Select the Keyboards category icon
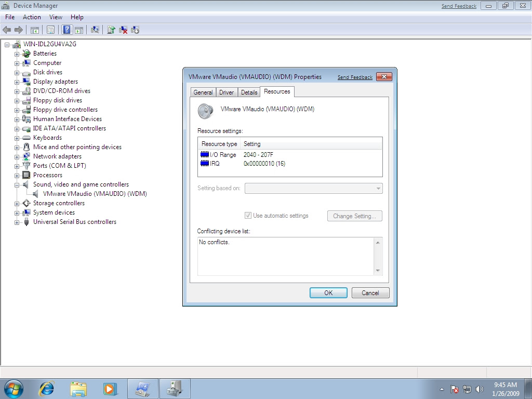The width and height of the screenshot is (532, 399). pos(26,138)
